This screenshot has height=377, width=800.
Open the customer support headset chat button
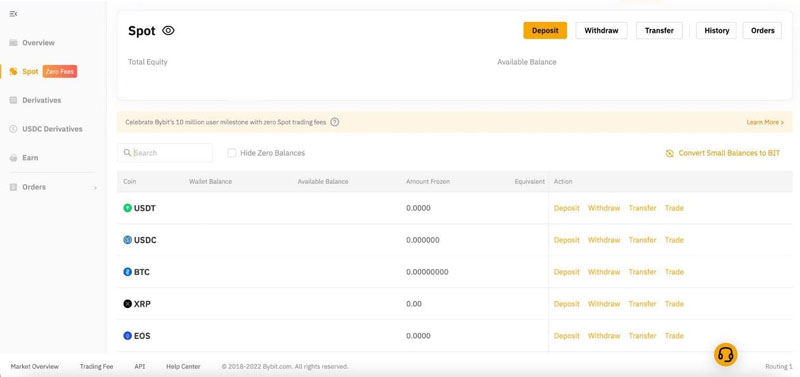725,354
